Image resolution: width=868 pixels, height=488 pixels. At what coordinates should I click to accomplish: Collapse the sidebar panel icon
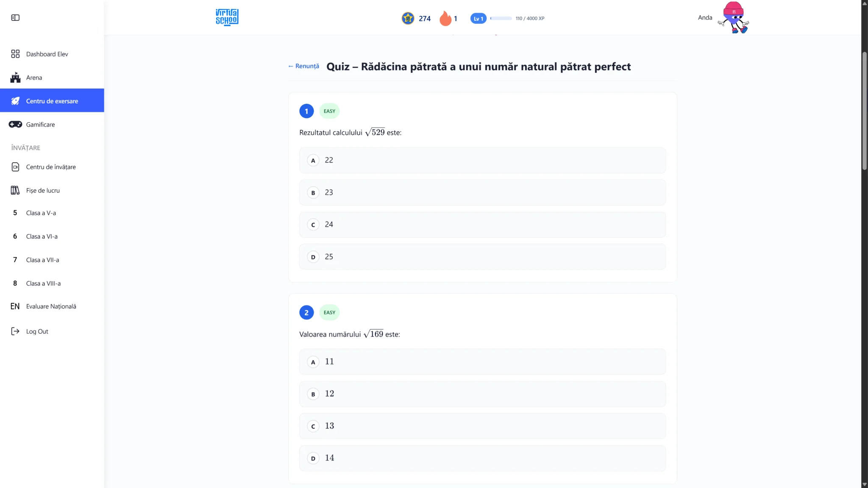[x=15, y=17]
